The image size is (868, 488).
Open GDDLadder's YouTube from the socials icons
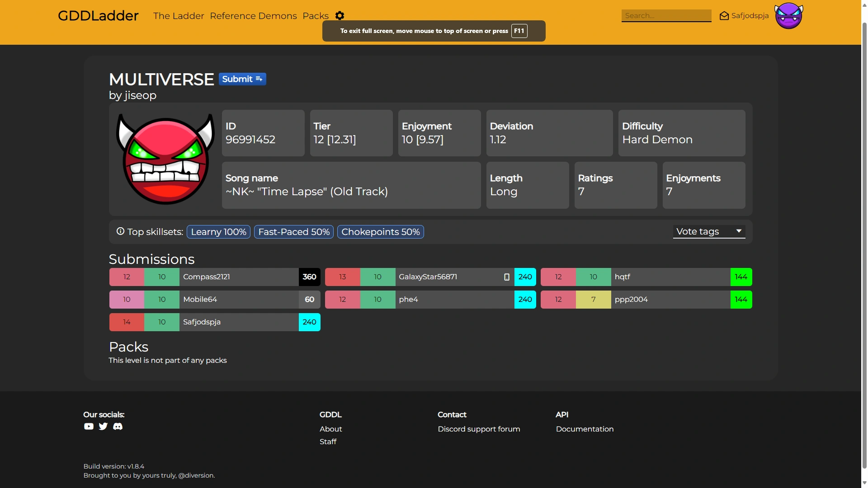[88, 426]
